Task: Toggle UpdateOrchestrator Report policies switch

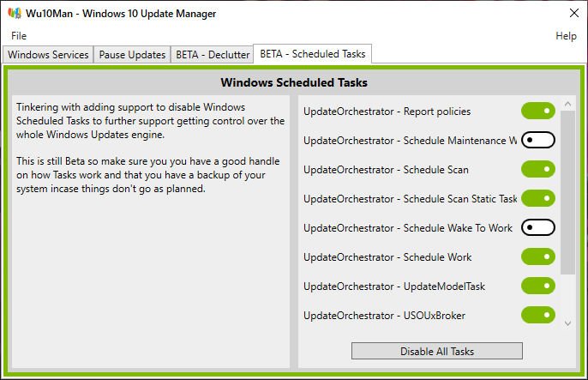Action: click(538, 111)
